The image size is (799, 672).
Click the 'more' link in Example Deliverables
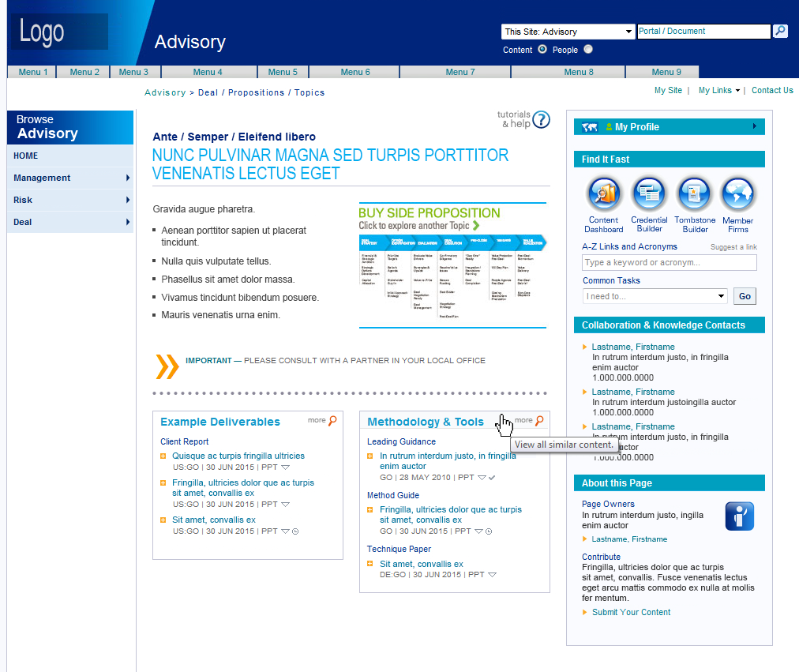(317, 420)
